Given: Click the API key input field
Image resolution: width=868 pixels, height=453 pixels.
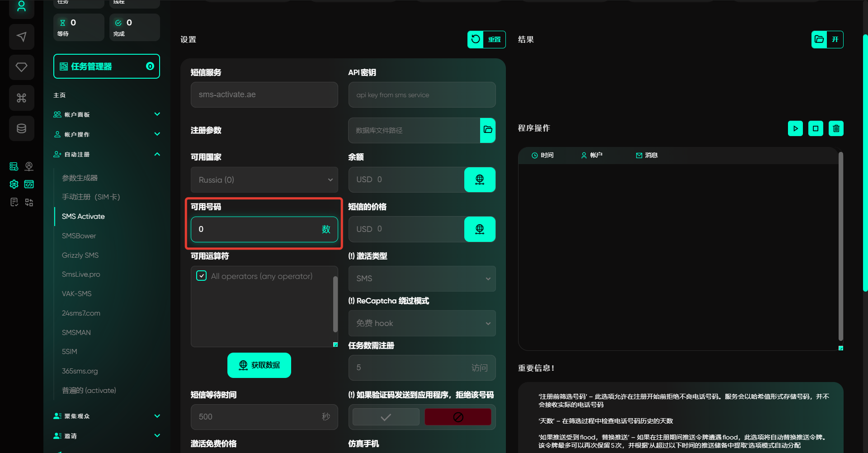Looking at the screenshot, I should point(422,95).
